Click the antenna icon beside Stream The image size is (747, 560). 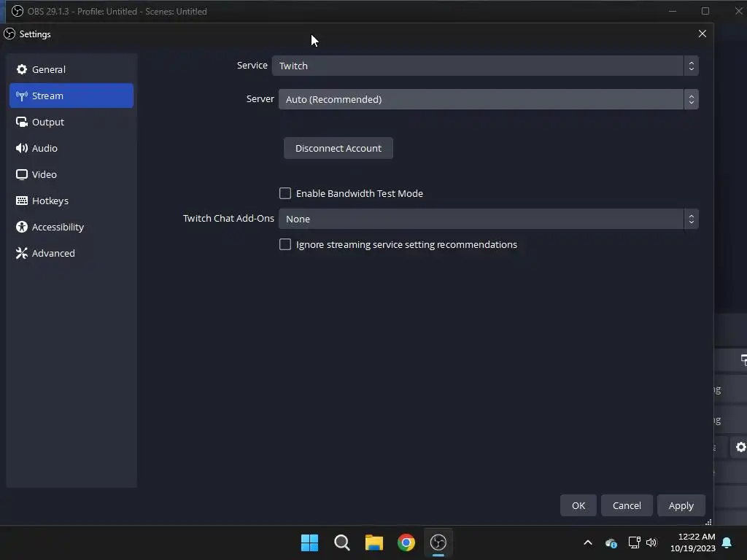(21, 96)
